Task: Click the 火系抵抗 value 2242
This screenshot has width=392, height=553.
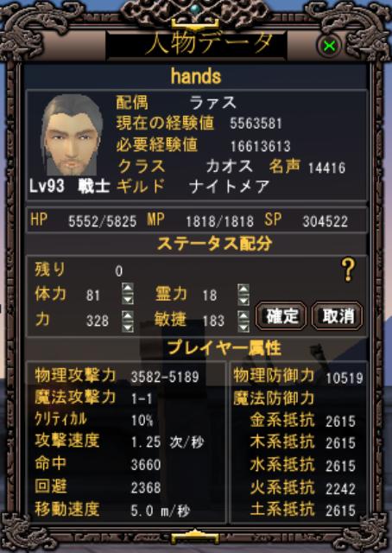Action: click(x=340, y=489)
